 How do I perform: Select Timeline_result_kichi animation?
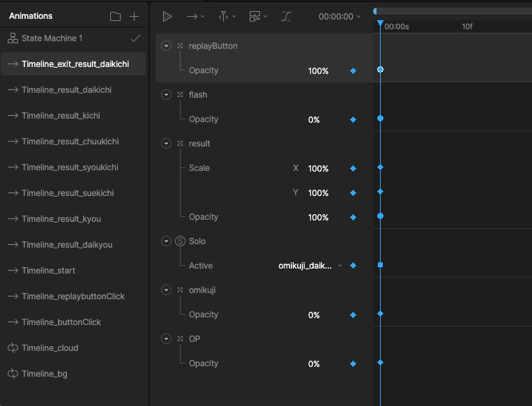pyautogui.click(x=73, y=115)
